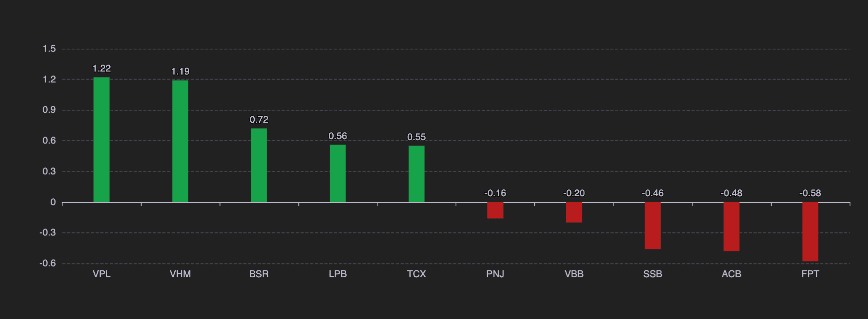
Task: Click the VHM axis label
Action: pyautogui.click(x=180, y=274)
